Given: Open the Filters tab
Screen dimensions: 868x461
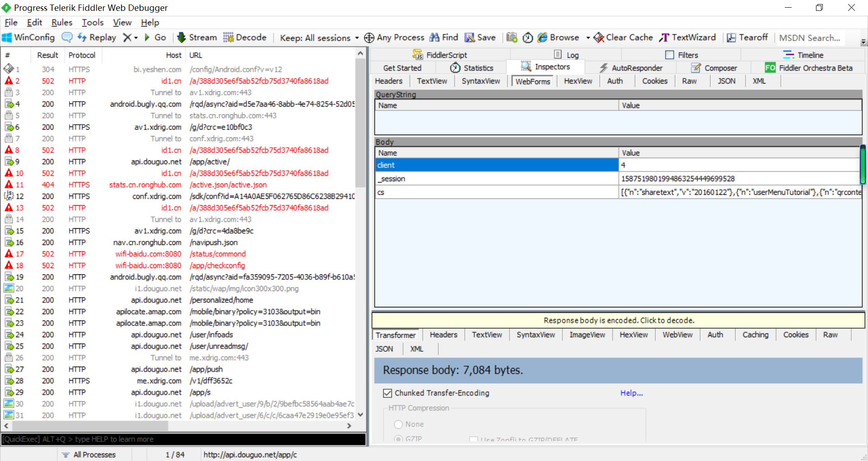Looking at the screenshot, I should (682, 55).
